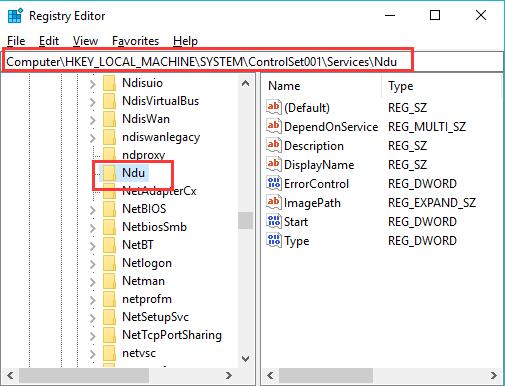505x386 pixels.
Task: Expand the NetBT key
Action: pos(93,246)
